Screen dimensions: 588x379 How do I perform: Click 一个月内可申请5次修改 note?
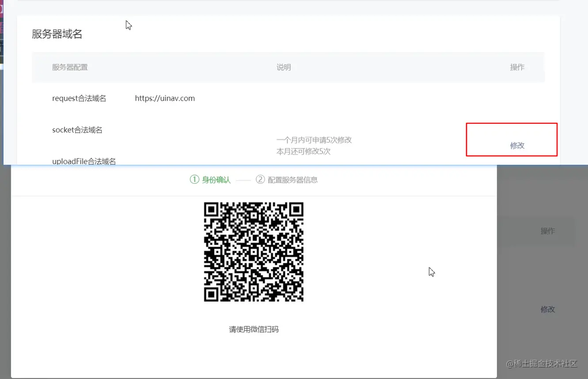[x=314, y=140]
